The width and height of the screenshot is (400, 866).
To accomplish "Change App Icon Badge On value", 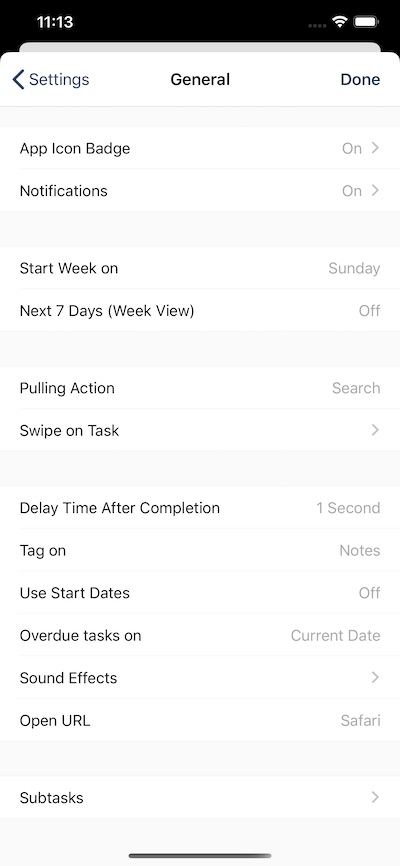I will pyautogui.click(x=352, y=149).
